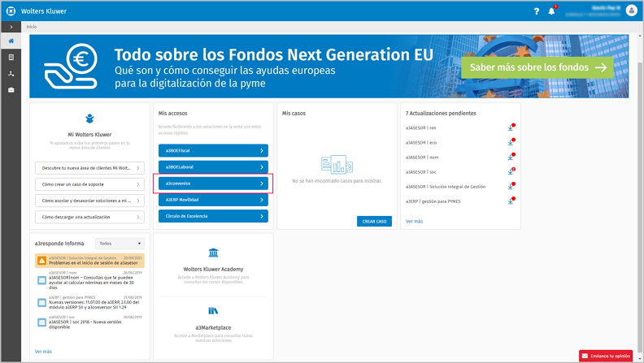Click Ver más under pending updates
The width and height of the screenshot is (644, 363).
pos(414,222)
